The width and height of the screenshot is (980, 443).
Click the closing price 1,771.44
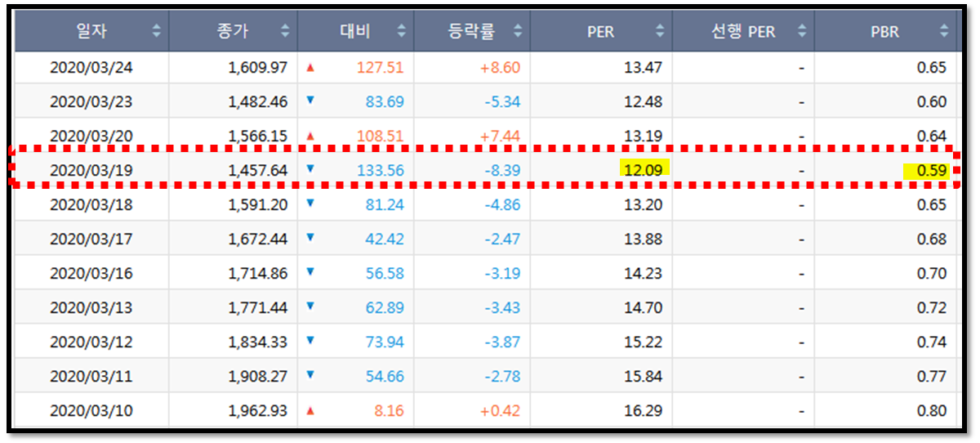(258, 308)
